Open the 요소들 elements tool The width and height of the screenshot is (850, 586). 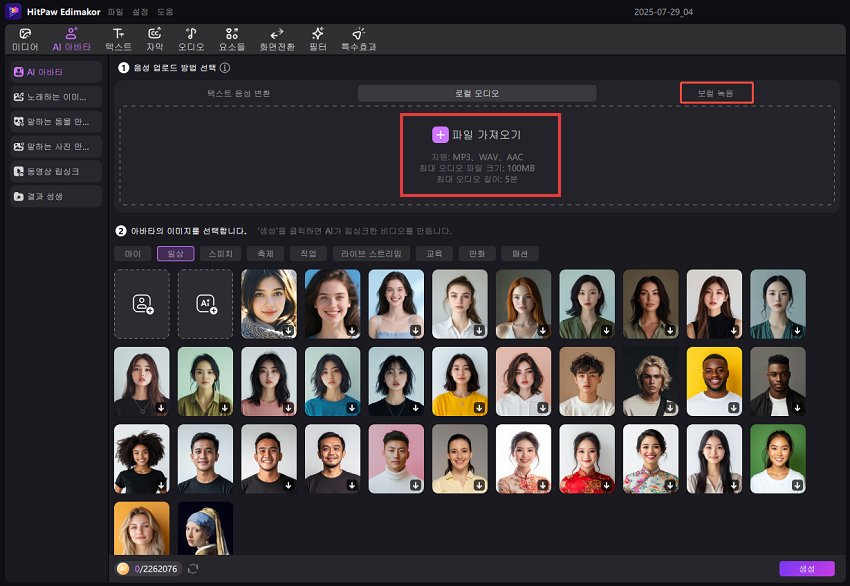click(232, 40)
